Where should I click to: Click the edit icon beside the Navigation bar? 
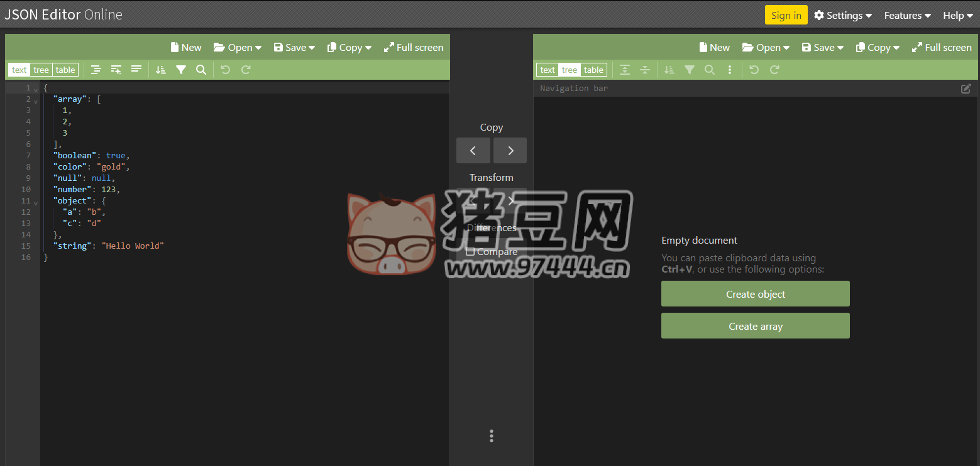coord(966,89)
